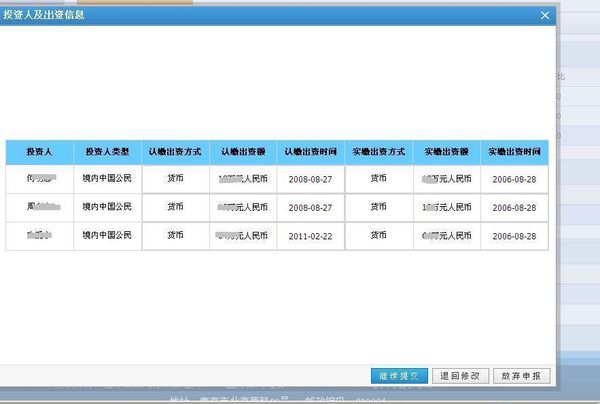Image resolution: width=600 pixels, height=404 pixels.
Task: Click the 2011-02-22 date cell
Action: tap(310, 236)
